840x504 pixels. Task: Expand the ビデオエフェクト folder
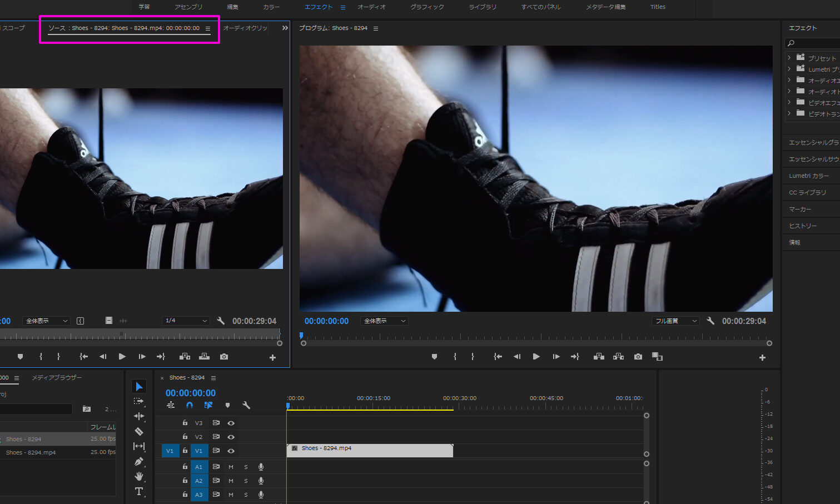(x=789, y=102)
